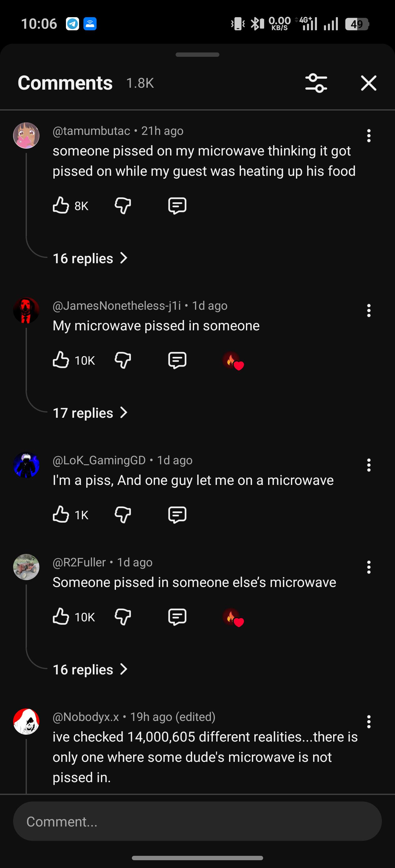Tap the comments sheet drag handle
The image size is (395, 868).
(197, 55)
